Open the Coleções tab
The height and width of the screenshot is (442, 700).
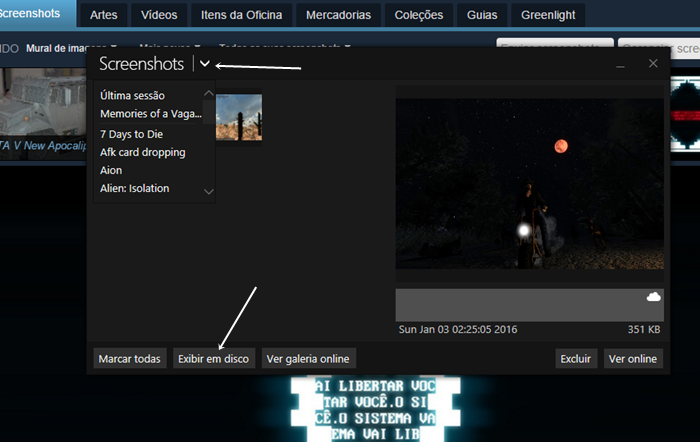(x=419, y=15)
